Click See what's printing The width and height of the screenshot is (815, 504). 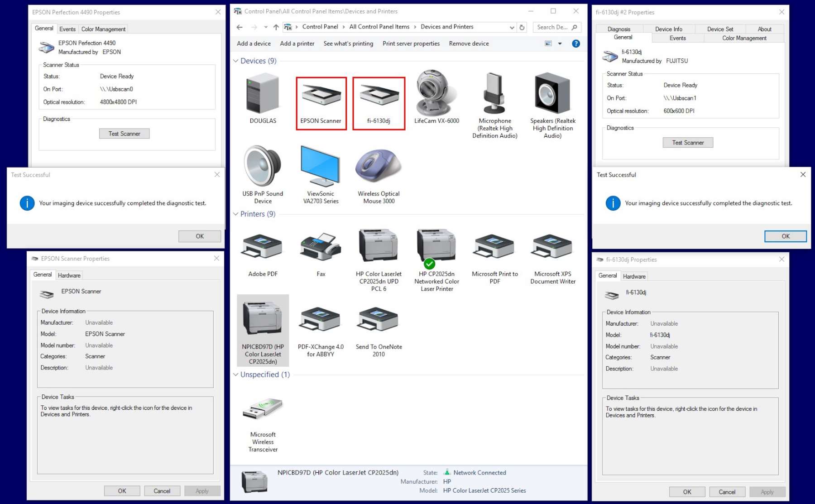click(x=348, y=43)
